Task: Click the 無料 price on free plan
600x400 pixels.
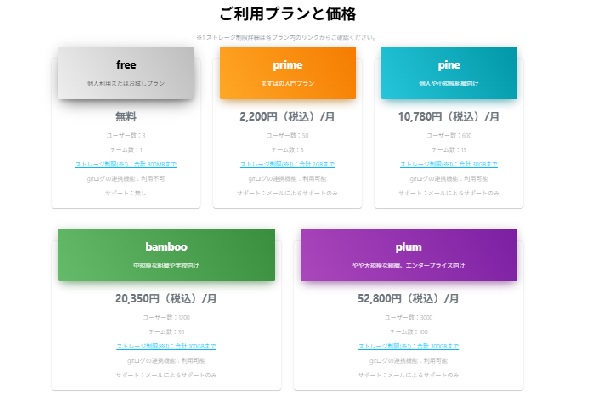Action: click(x=126, y=117)
